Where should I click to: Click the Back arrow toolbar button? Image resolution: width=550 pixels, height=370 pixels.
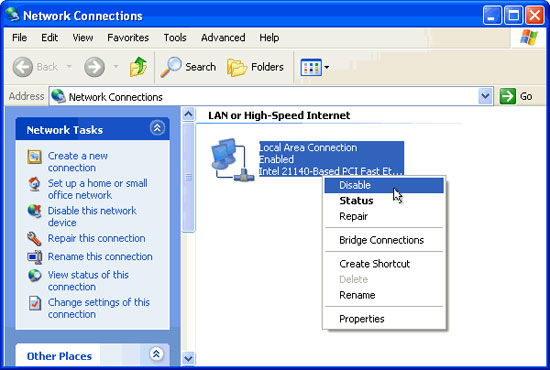23,67
